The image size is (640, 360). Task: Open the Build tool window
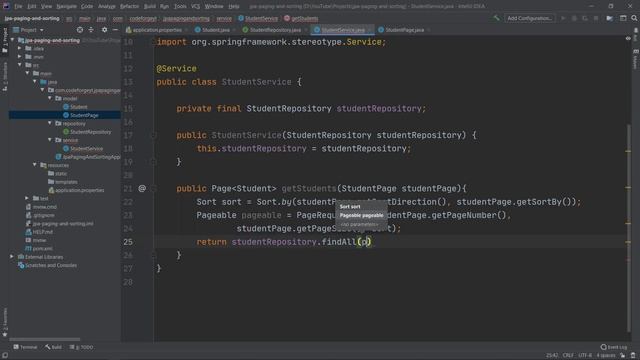(53, 347)
